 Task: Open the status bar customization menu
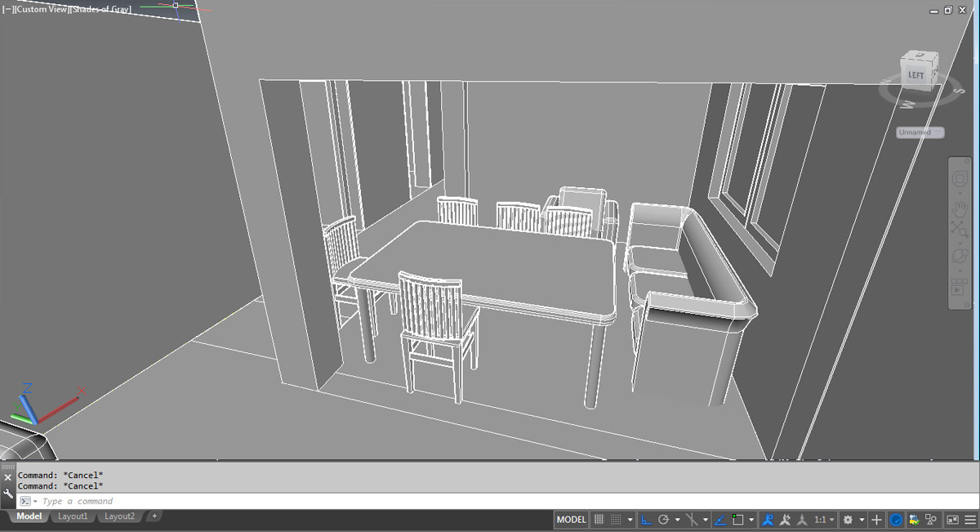pos(970,520)
